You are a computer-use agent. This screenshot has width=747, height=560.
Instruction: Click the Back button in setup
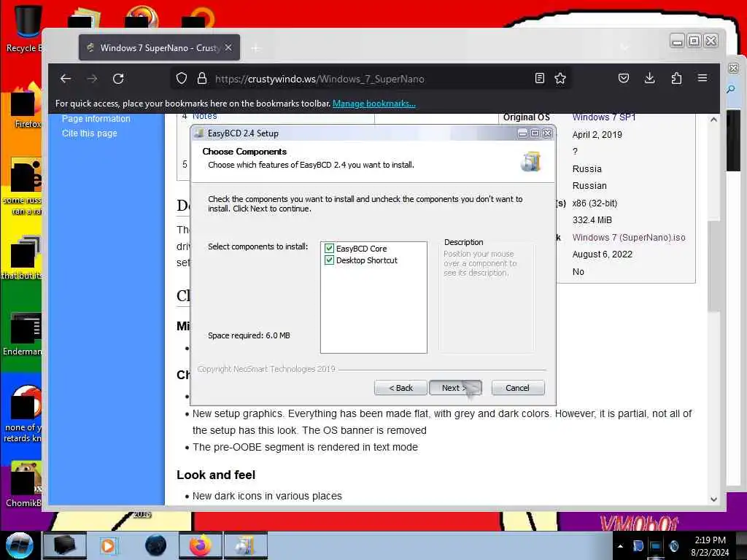pyautogui.click(x=400, y=388)
